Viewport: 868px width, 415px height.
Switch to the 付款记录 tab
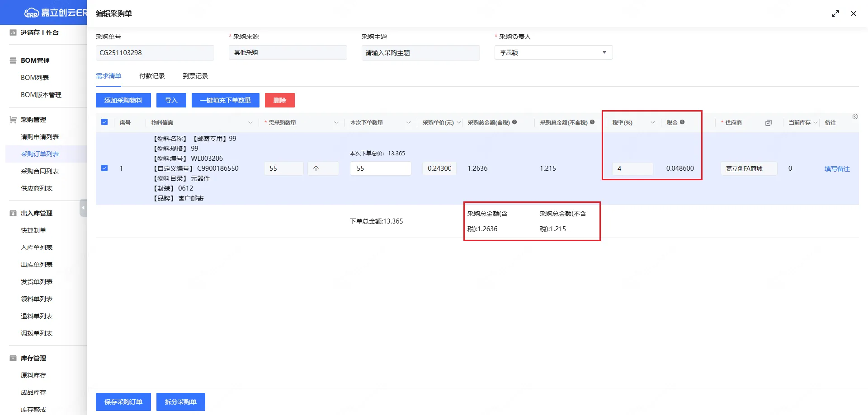(x=152, y=76)
